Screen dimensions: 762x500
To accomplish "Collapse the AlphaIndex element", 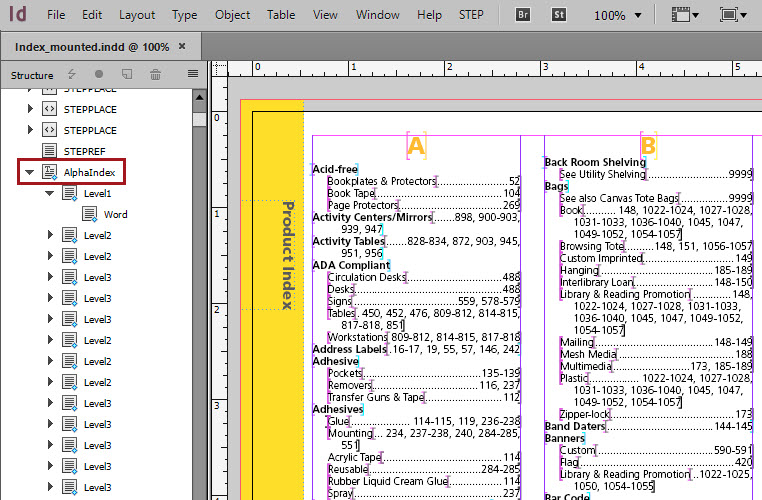I will 29,172.
